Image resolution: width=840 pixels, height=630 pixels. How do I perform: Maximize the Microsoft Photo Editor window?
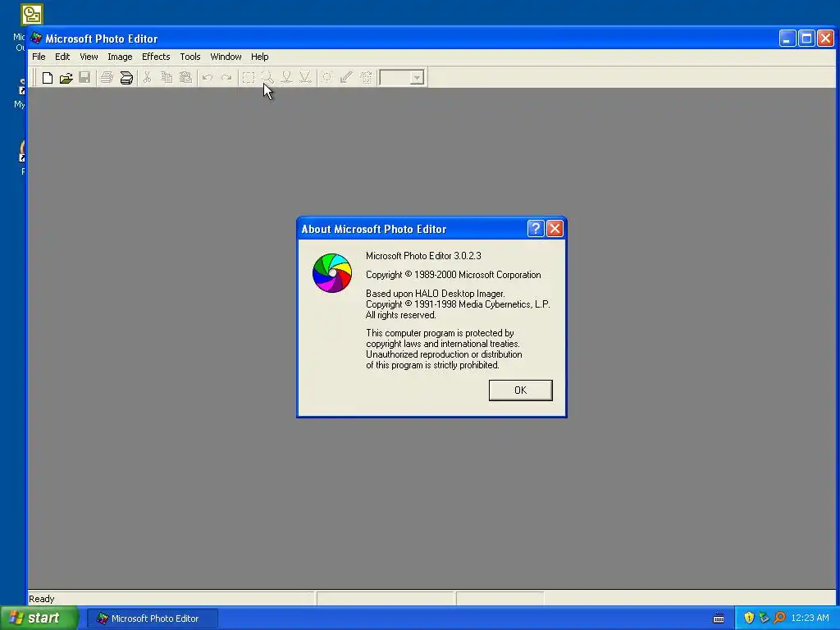click(807, 38)
